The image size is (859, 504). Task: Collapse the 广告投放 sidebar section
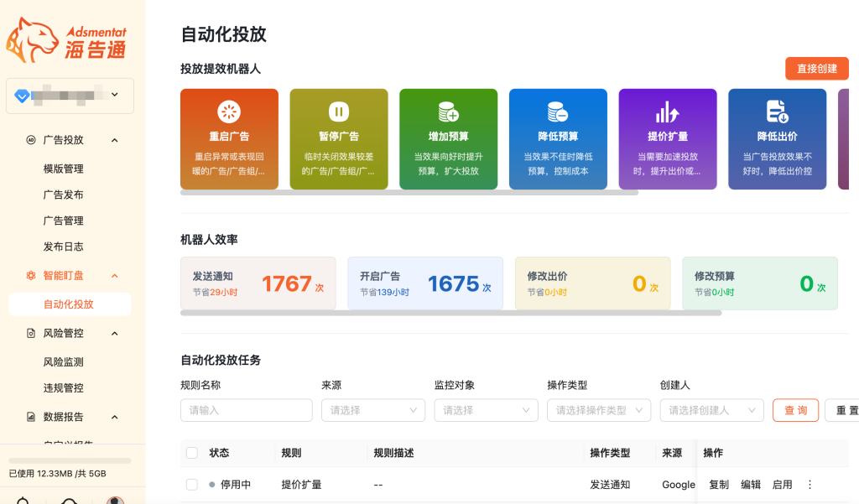click(x=115, y=140)
